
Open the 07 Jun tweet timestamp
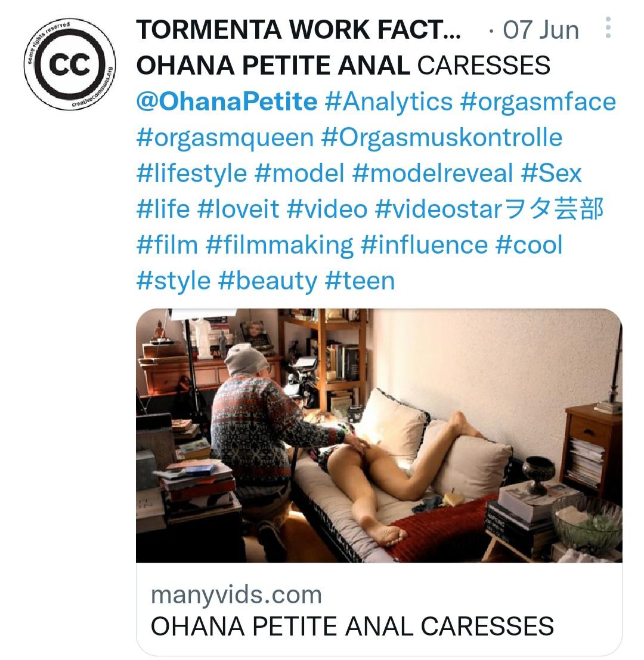pyautogui.click(x=540, y=30)
